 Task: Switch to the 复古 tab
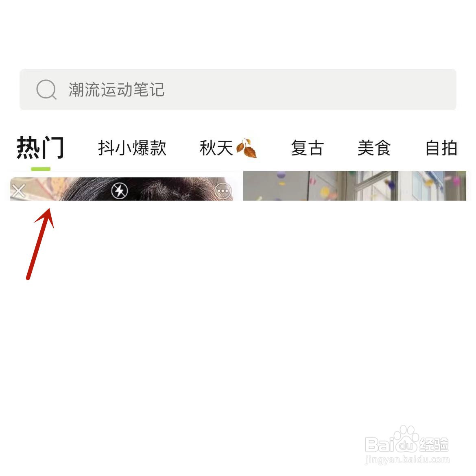[307, 148]
